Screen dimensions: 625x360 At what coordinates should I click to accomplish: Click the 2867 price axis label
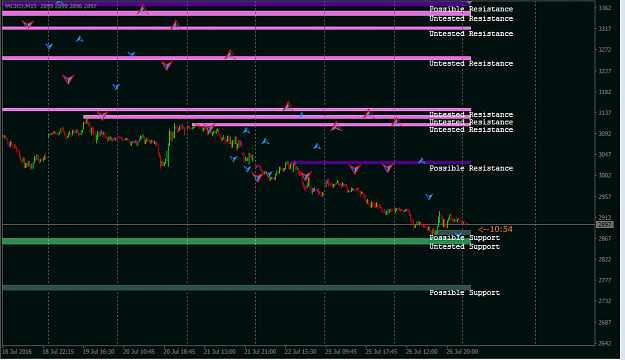click(x=605, y=238)
